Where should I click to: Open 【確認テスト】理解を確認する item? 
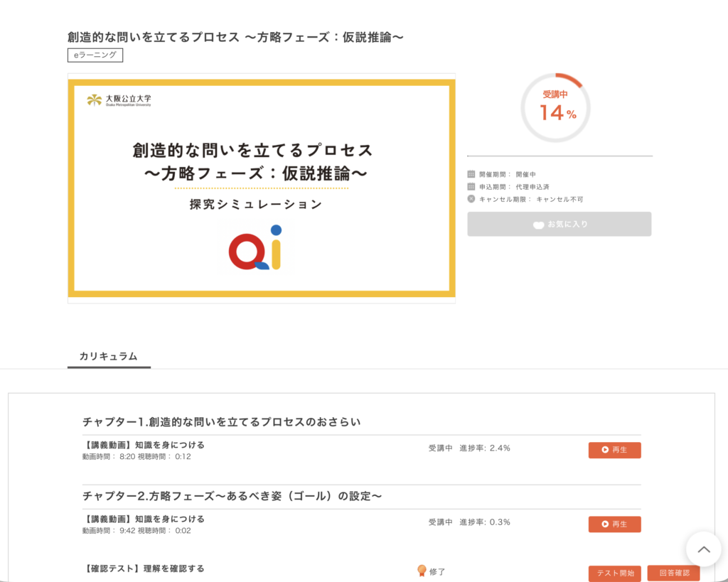coord(144,568)
